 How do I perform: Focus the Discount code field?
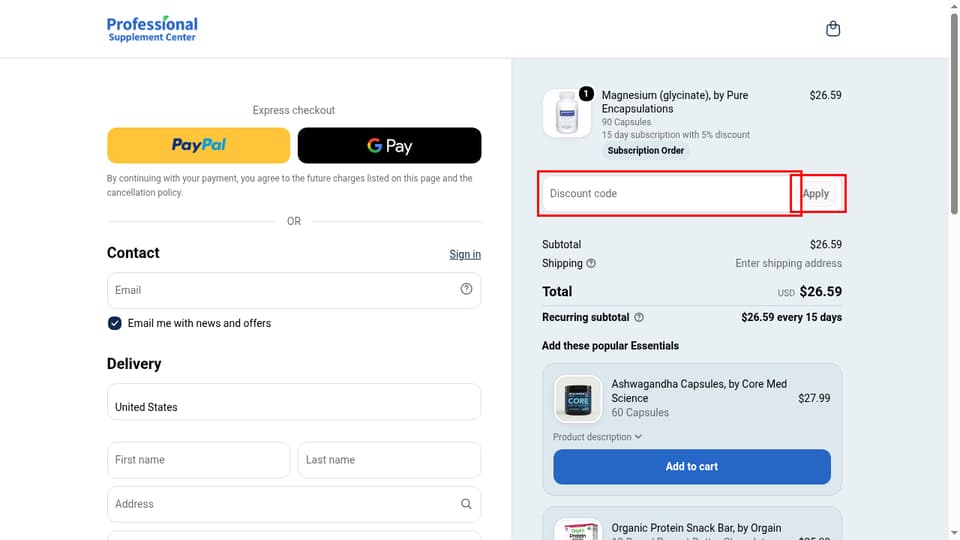click(x=666, y=193)
